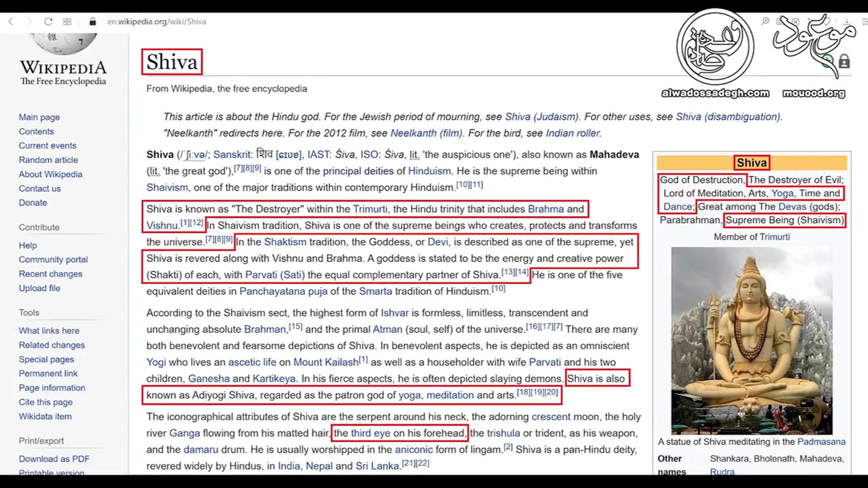The height and width of the screenshot is (488, 868).
Task: Visit Current events
Action: 48,146
